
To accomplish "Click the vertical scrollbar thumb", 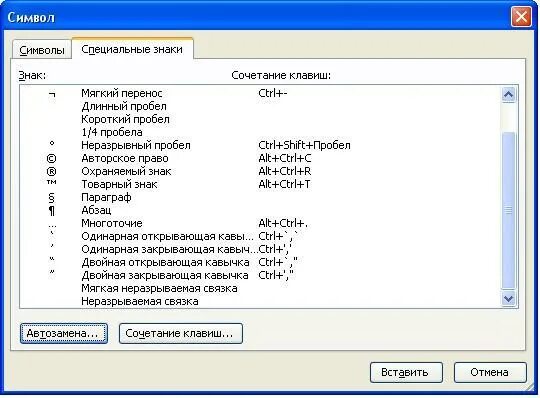I will pos(509,210).
